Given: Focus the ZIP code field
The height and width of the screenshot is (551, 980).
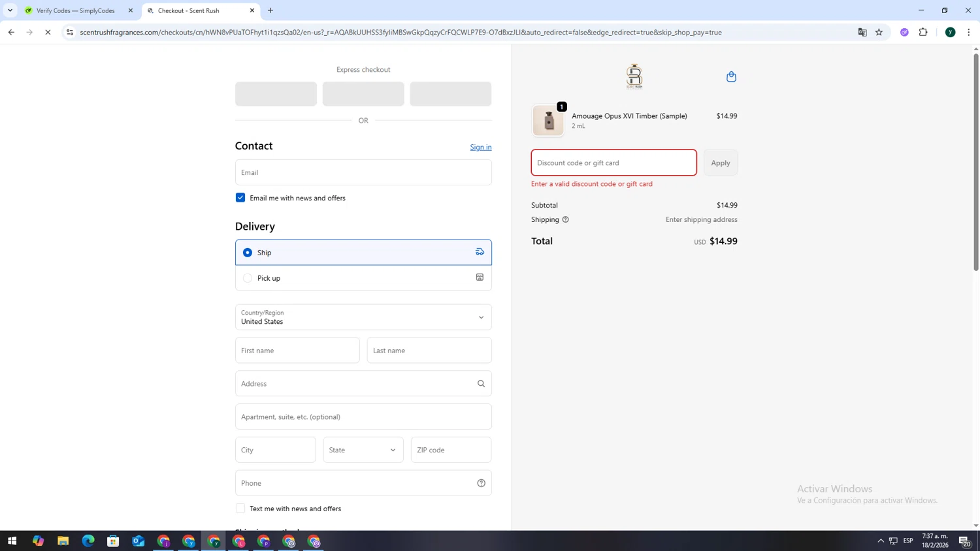Looking at the screenshot, I should pos(451,450).
